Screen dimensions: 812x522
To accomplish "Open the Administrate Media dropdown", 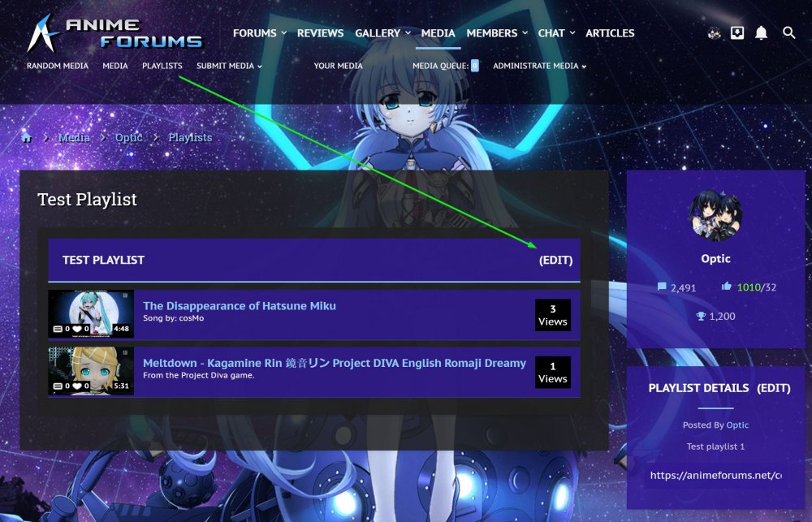I will click(x=540, y=66).
